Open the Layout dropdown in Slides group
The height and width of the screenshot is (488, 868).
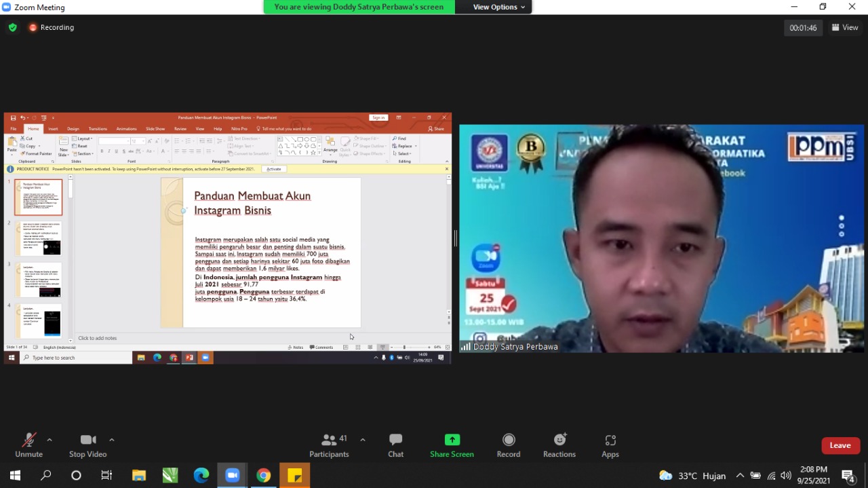tap(83, 138)
